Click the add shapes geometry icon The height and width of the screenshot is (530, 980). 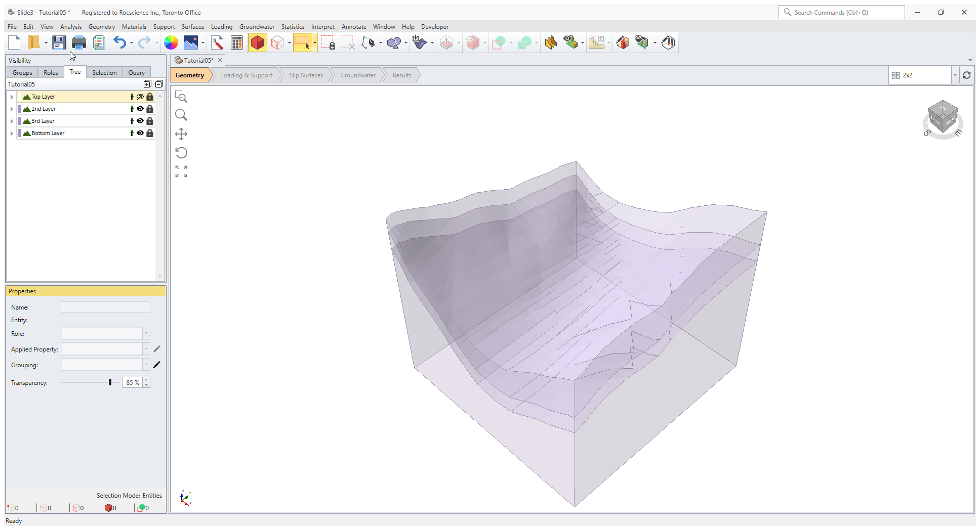(x=394, y=43)
